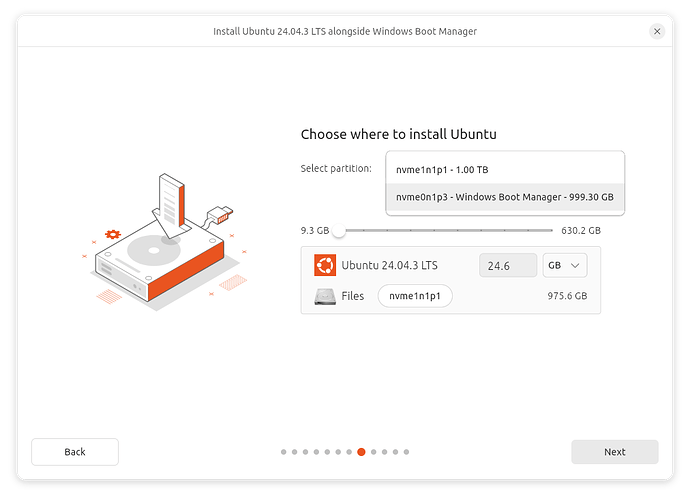Click the Ubuntu logo icon in partition box
This screenshot has height=499, width=690.
(324, 265)
